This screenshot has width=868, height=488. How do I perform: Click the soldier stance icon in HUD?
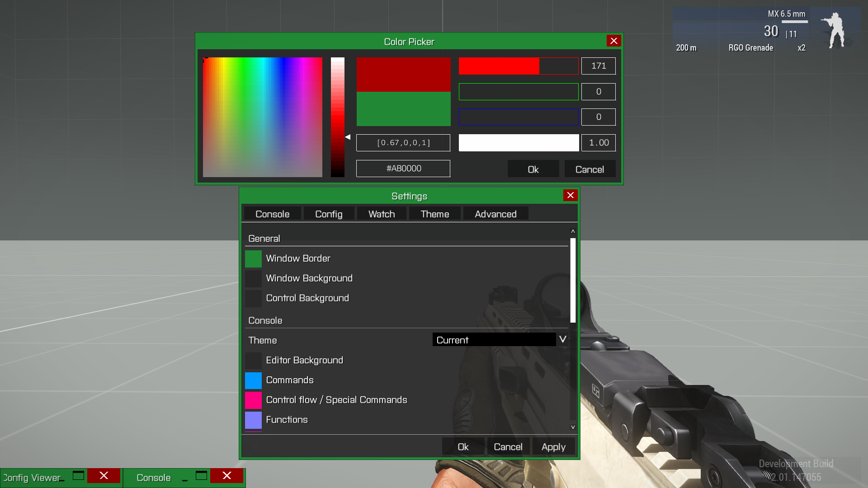coord(835,30)
